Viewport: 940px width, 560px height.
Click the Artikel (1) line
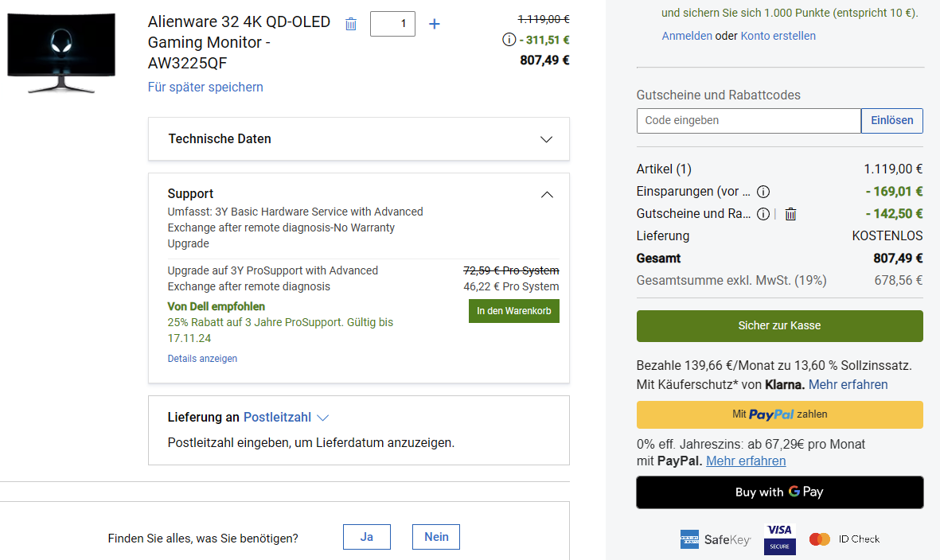(x=779, y=169)
